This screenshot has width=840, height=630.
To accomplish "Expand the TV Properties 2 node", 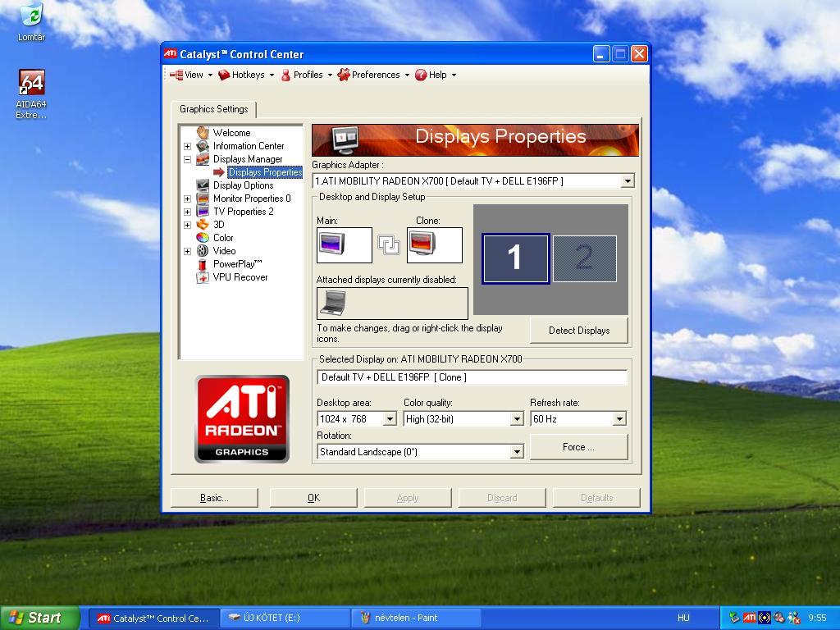I will point(187,212).
